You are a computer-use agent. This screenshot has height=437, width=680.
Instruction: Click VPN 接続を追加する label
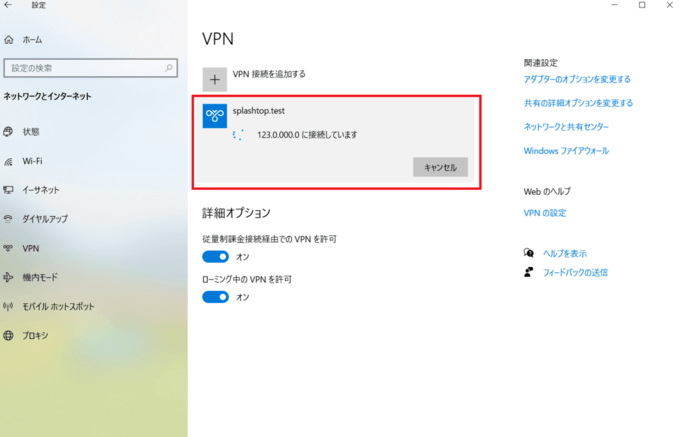(x=269, y=74)
